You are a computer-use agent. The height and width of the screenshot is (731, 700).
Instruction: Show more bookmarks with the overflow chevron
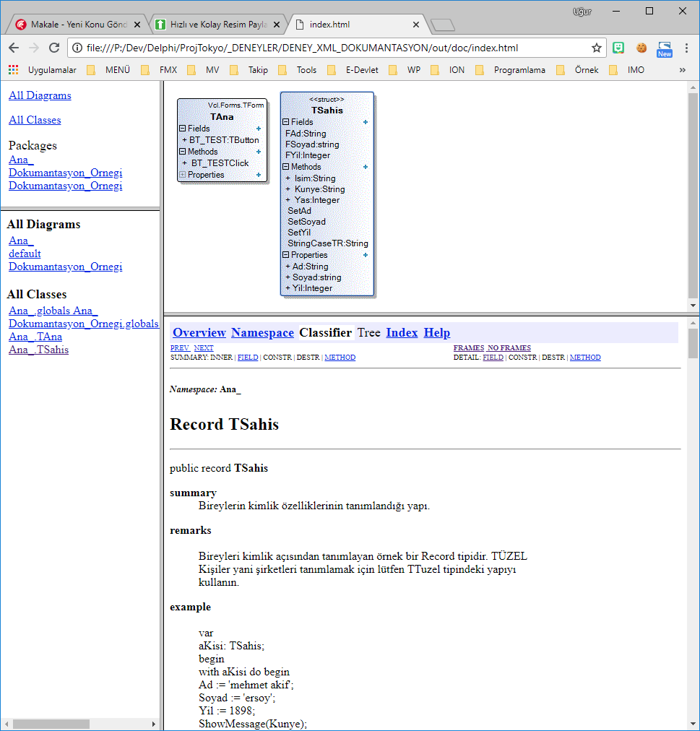(x=682, y=70)
